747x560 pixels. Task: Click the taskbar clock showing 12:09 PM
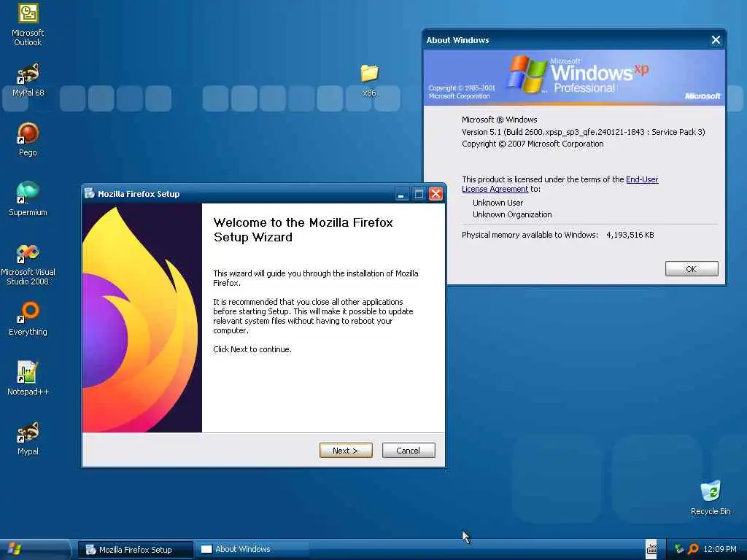pos(720,549)
